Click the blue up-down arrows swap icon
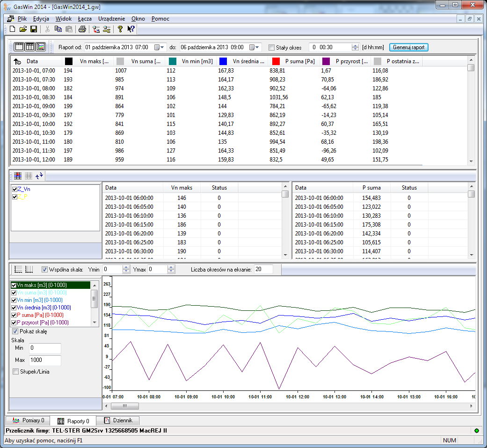The image size is (487, 448). [x=39, y=176]
